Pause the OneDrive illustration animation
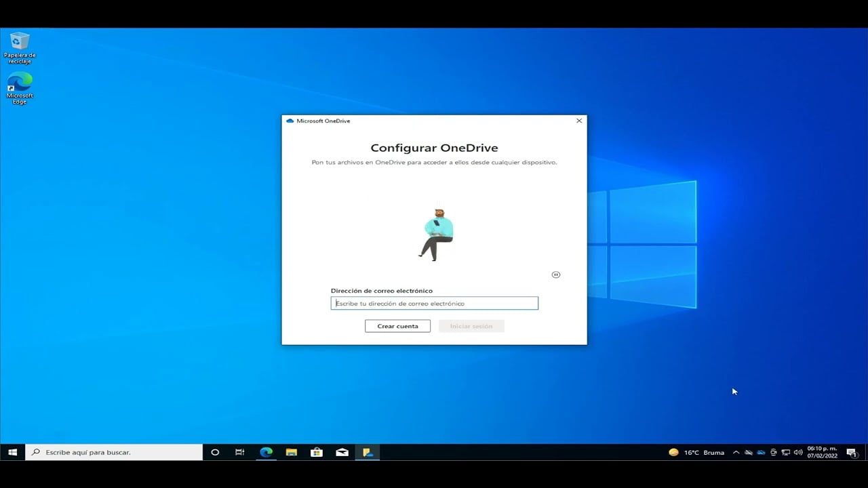The height and width of the screenshot is (488, 868). pyautogui.click(x=556, y=274)
